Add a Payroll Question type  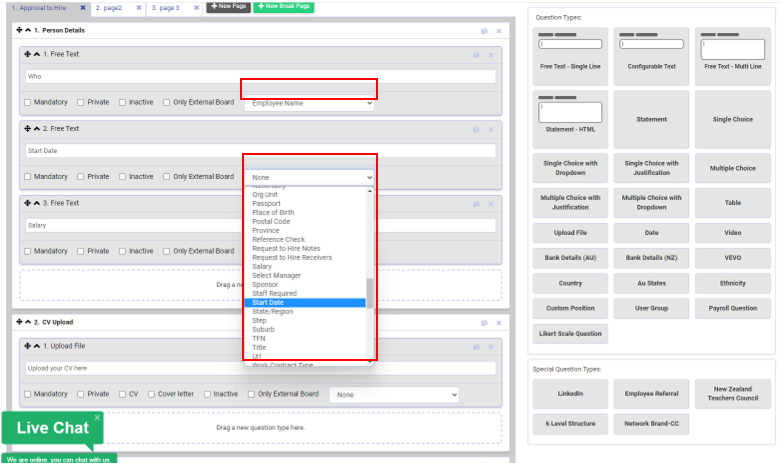733,308
